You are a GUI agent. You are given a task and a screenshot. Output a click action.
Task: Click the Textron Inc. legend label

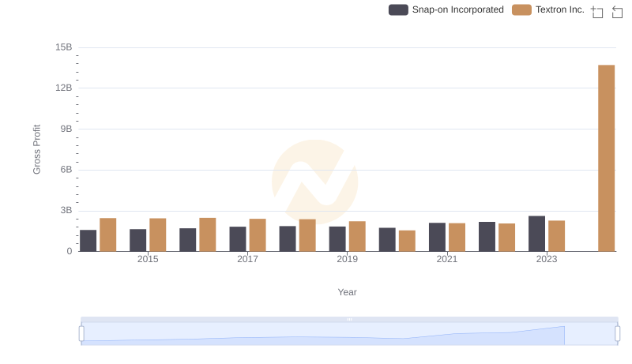[x=560, y=9]
